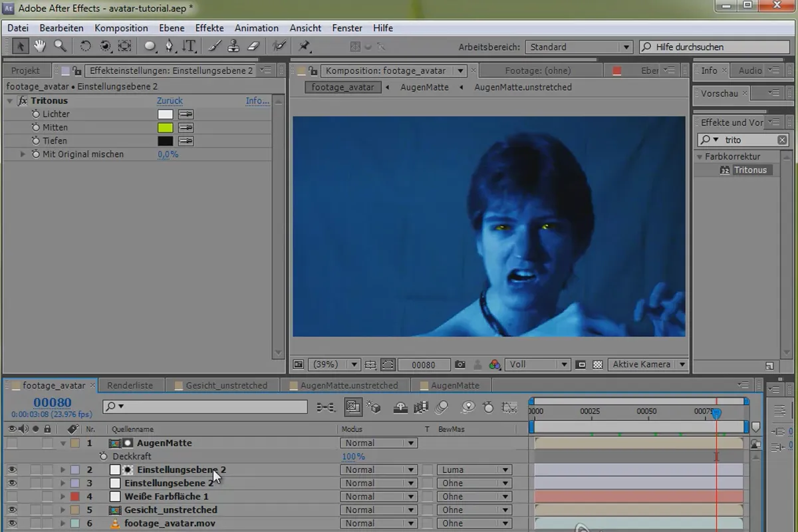
Task: Select the Rotation tool
Action: (86, 46)
